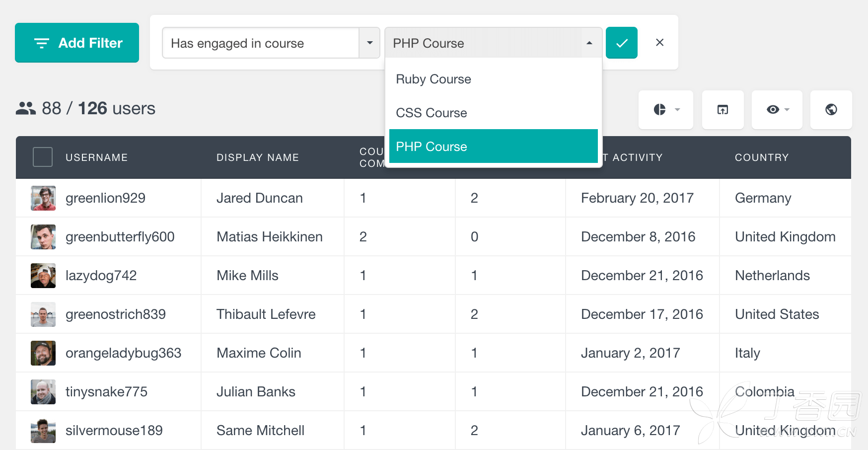Collapse the PHP Course dropdown arrow
Viewport: 868px width, 450px height.
pyautogui.click(x=589, y=43)
